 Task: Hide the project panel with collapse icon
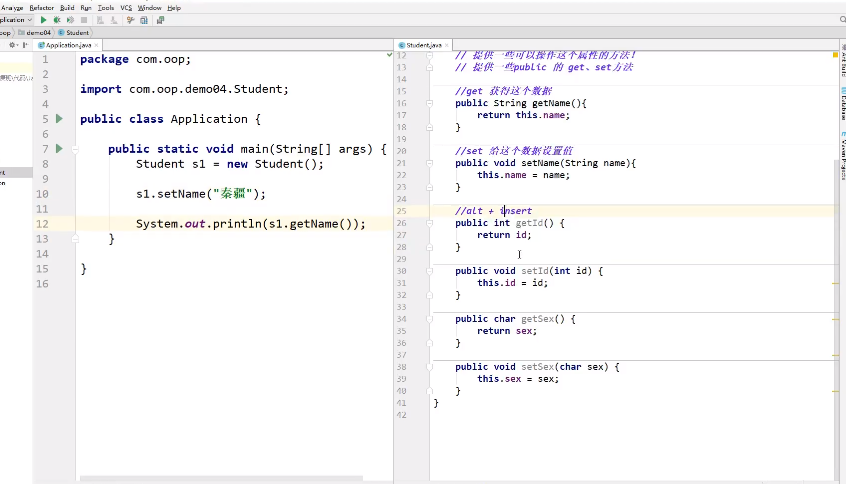pos(25,45)
